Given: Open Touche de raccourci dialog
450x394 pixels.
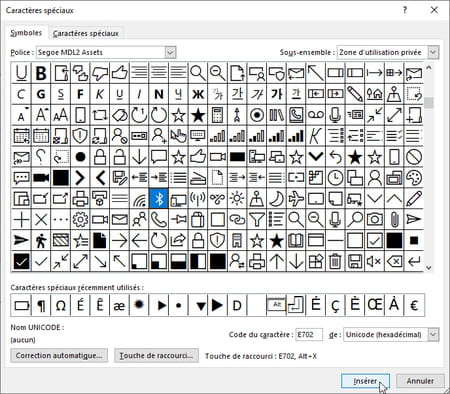Looking at the screenshot, I should point(156,356).
